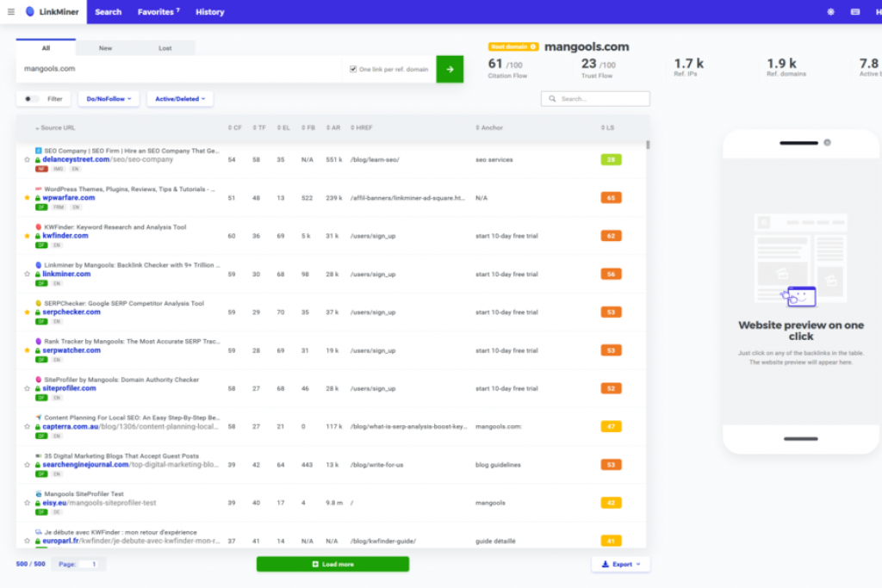The width and height of the screenshot is (882, 588).
Task: Toggle the Filter switch
Action: [31, 99]
